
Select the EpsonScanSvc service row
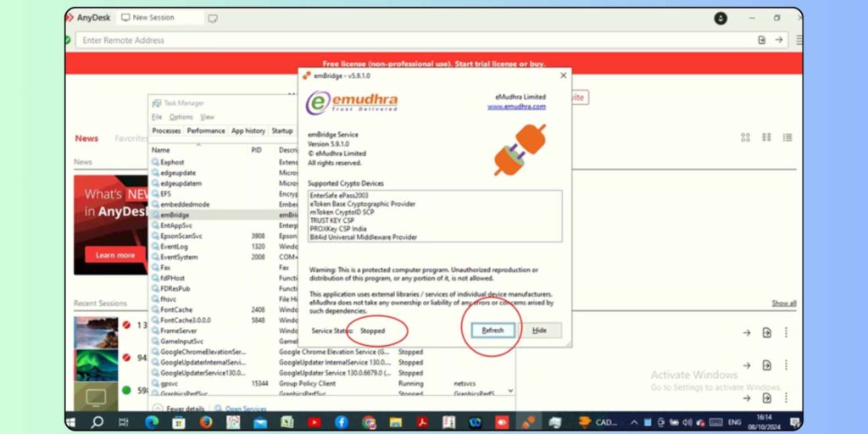(x=224, y=236)
